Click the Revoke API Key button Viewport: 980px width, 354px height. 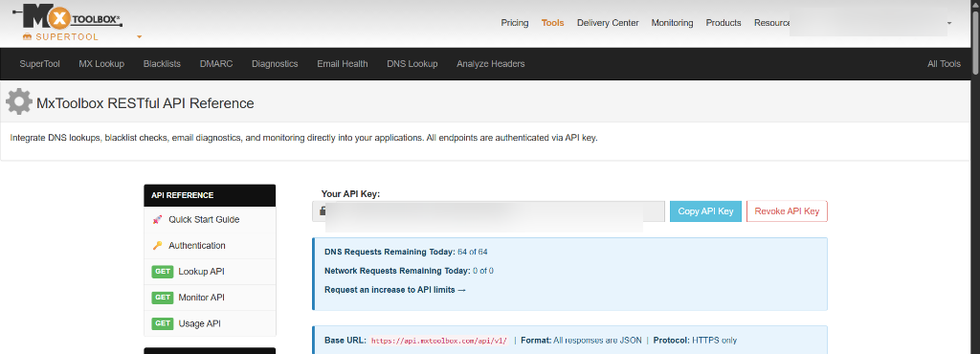tap(787, 211)
